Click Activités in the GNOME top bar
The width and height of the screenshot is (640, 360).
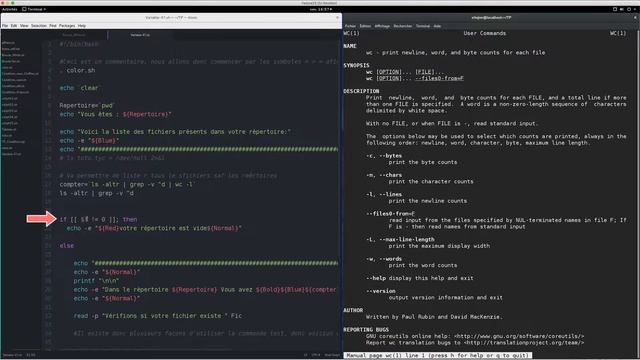tap(9, 9)
